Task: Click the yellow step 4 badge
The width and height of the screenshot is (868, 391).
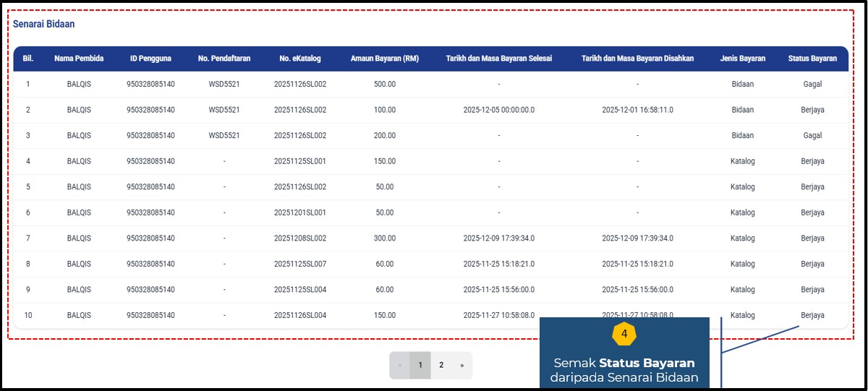Action: 624,335
